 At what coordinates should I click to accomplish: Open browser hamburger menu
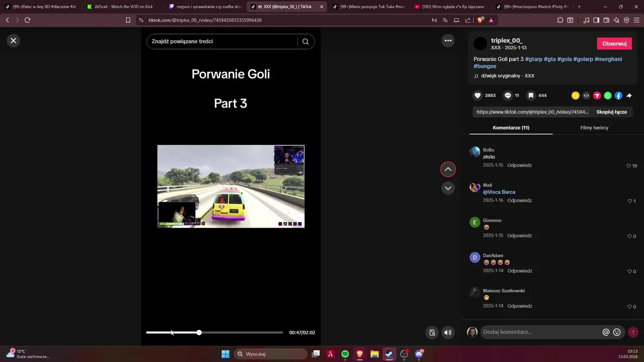[636, 20]
